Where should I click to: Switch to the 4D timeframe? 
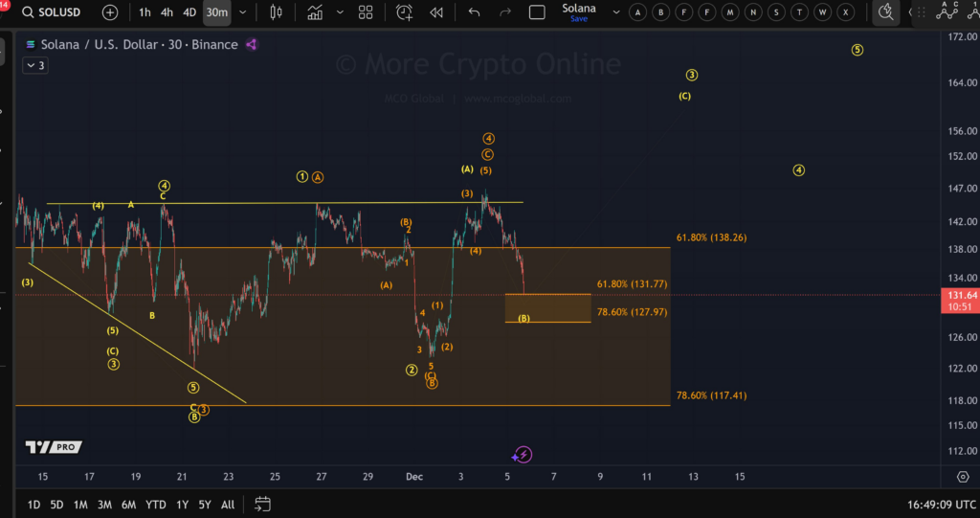click(x=189, y=12)
